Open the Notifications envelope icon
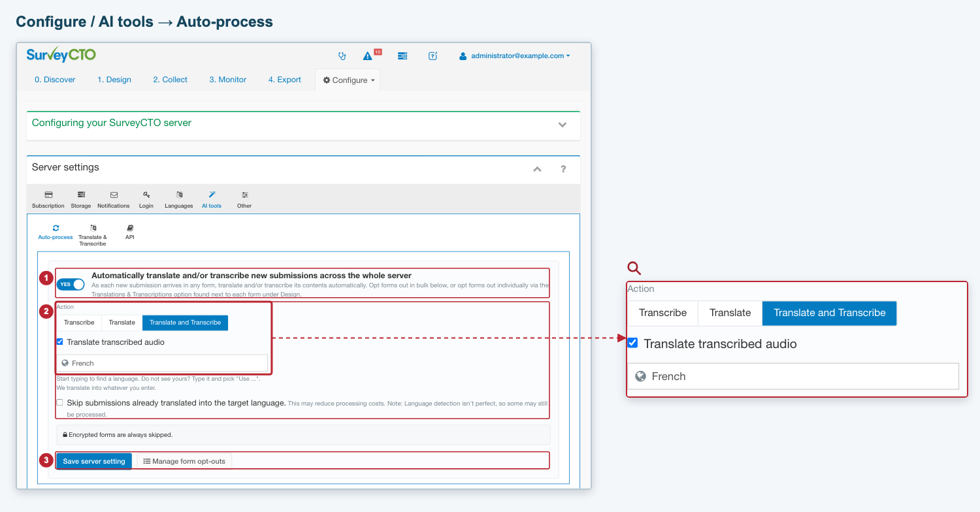This screenshot has width=980, height=512. pyautogui.click(x=114, y=195)
